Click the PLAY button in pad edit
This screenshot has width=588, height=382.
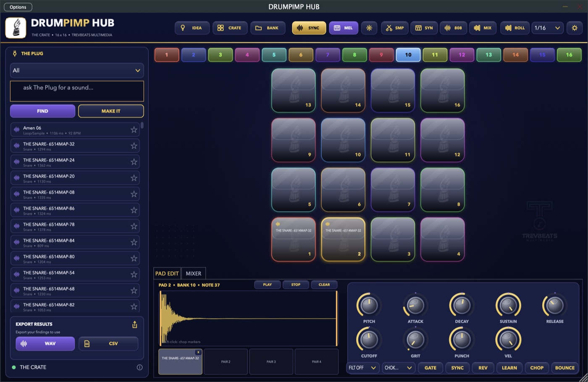(x=268, y=285)
